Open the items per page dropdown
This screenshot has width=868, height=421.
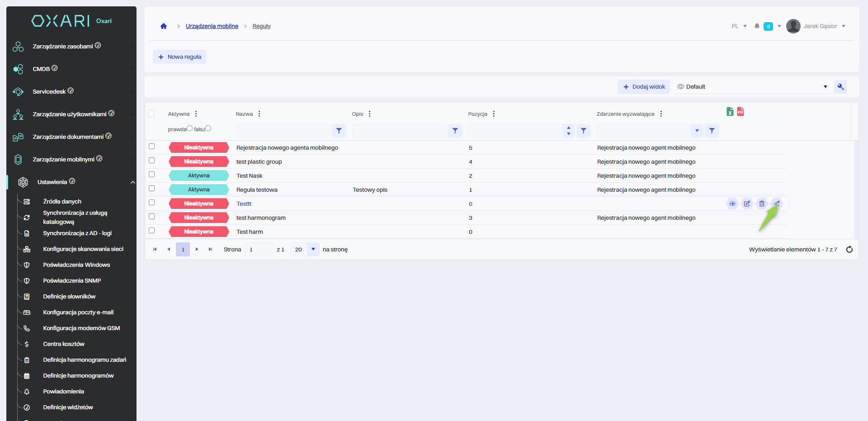click(313, 250)
